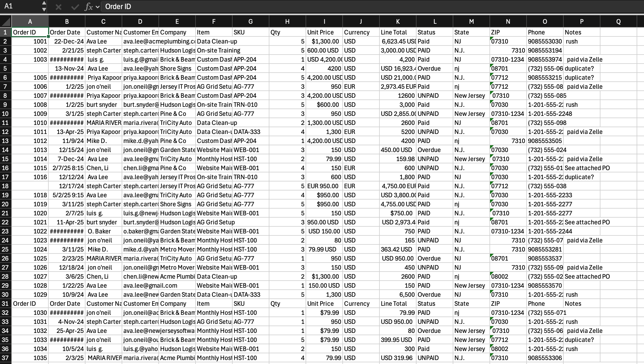
Task: Click the Cancel (X) formula bar icon
Action: (x=59, y=7)
